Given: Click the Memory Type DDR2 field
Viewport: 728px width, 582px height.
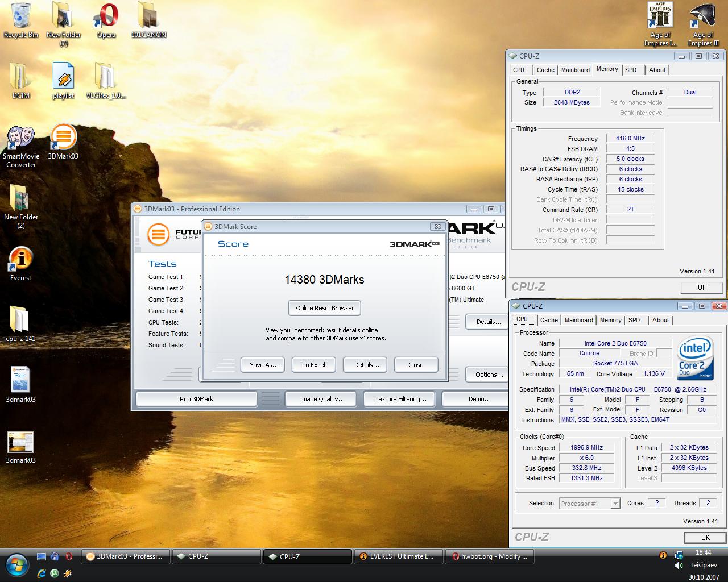Looking at the screenshot, I should click(572, 92).
